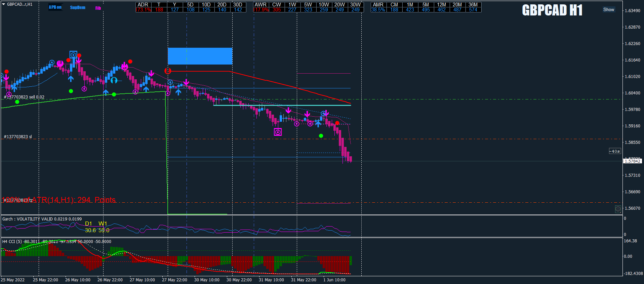Click the Show button
The height and width of the screenshot is (284, 644).
tap(608, 9)
